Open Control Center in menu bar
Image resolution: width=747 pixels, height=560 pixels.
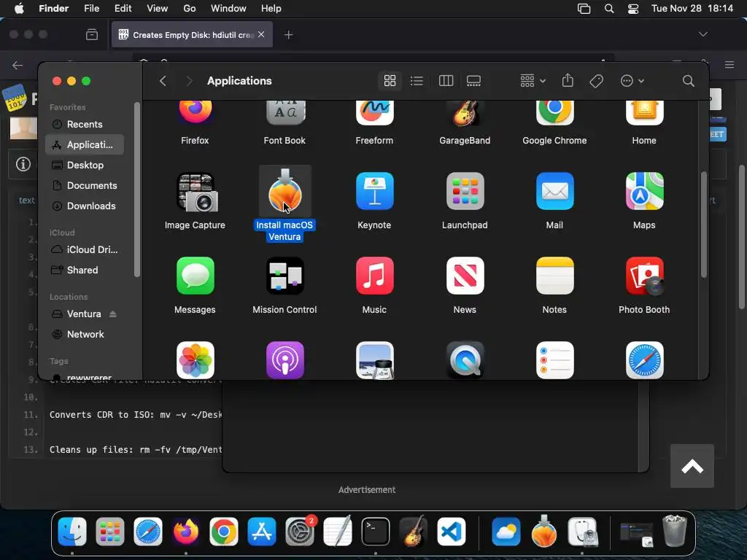tap(633, 9)
